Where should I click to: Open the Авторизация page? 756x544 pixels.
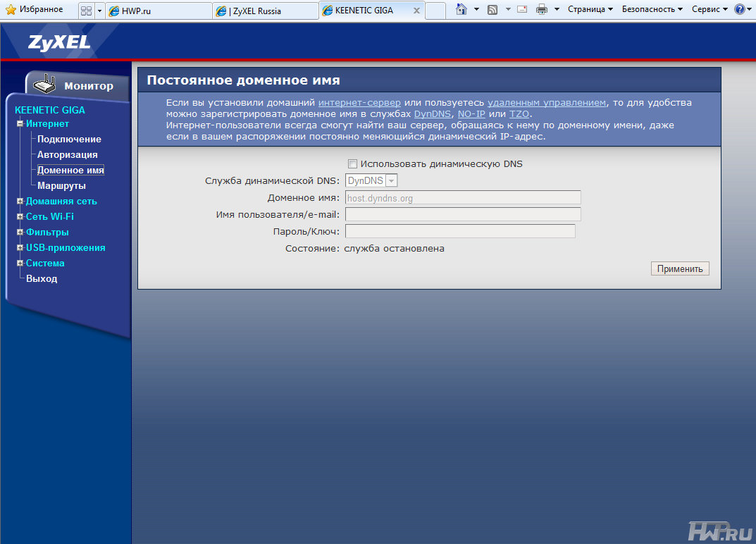(x=68, y=155)
